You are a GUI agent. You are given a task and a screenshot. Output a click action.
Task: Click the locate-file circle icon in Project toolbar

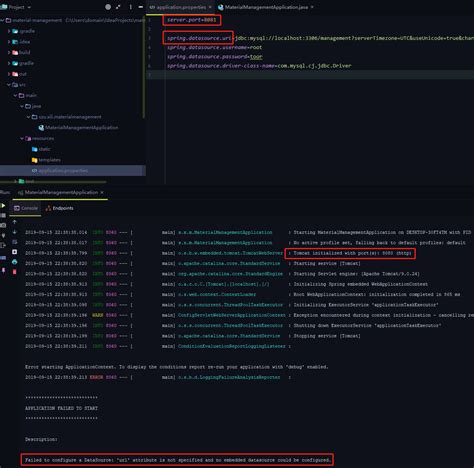pyautogui.click(x=108, y=7)
